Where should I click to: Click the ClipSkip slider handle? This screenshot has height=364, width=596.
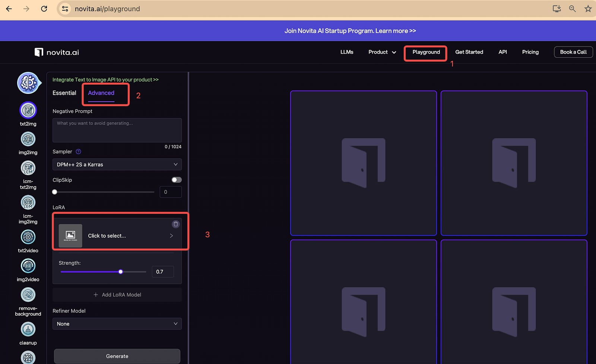[55, 192]
